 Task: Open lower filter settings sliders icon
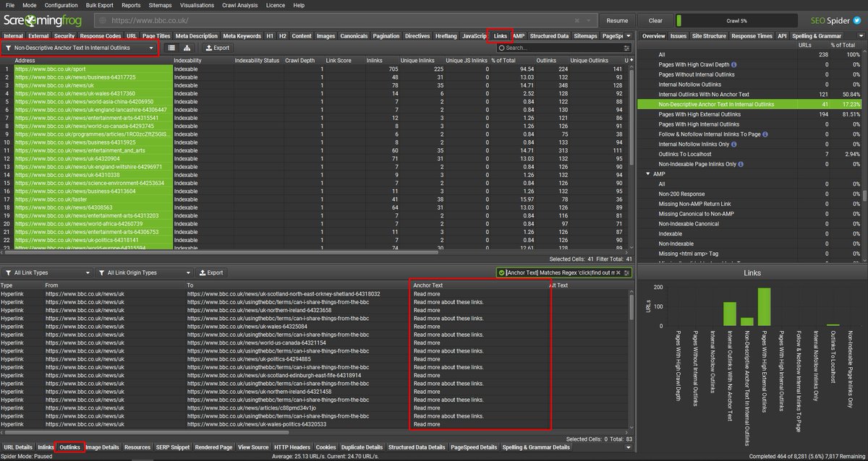pos(627,272)
